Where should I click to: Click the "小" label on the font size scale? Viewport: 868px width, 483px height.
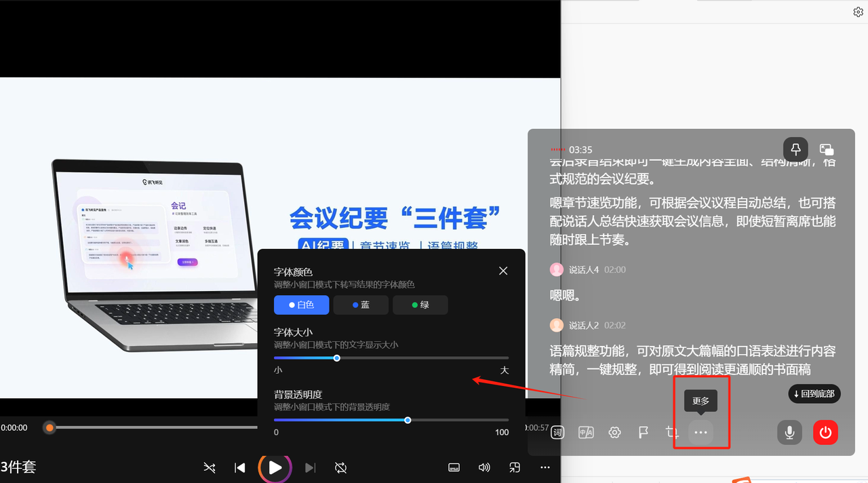(x=278, y=370)
